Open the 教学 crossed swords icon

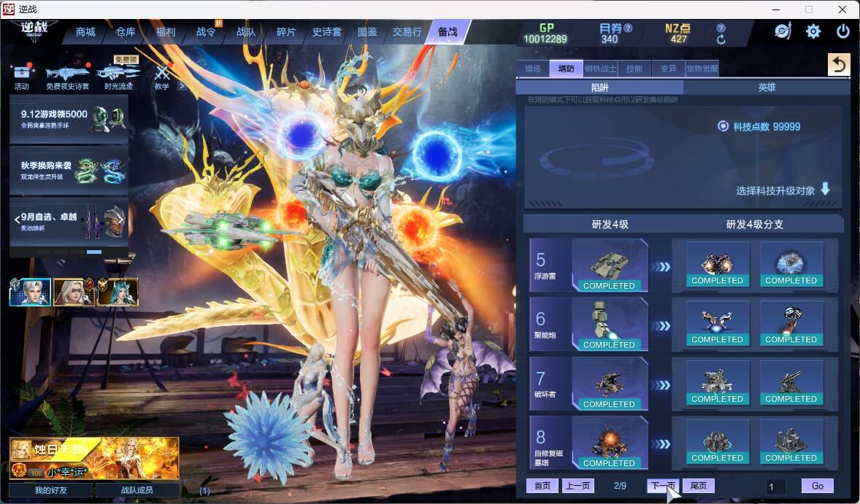162,72
